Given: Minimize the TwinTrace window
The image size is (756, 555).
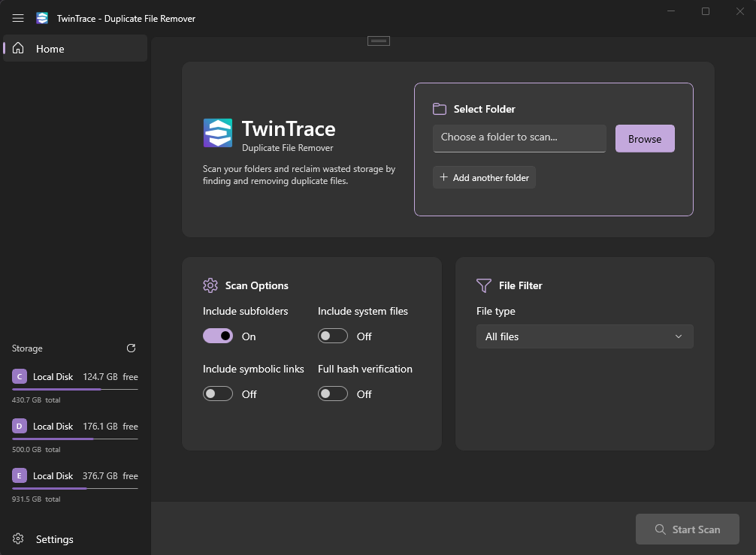Looking at the screenshot, I should tap(670, 11).
